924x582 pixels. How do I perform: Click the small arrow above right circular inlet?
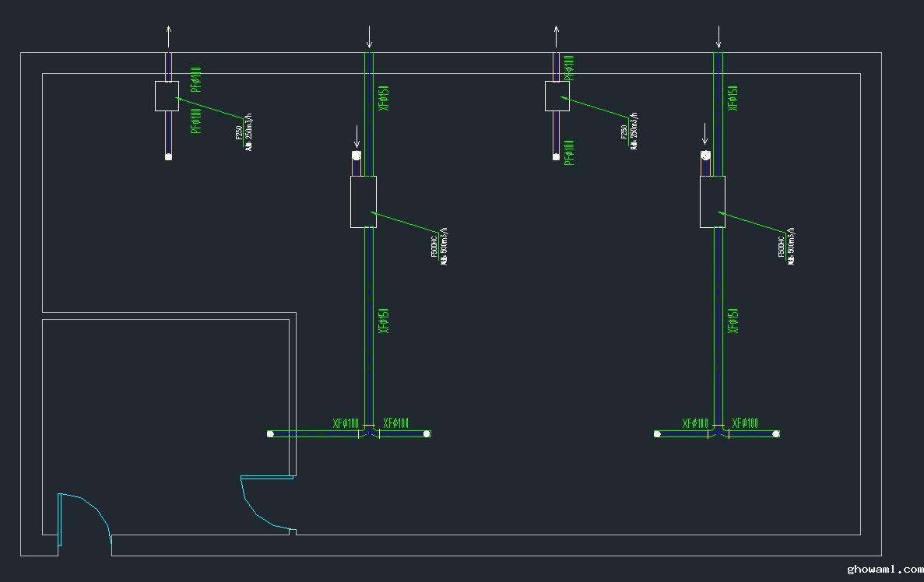(705, 135)
